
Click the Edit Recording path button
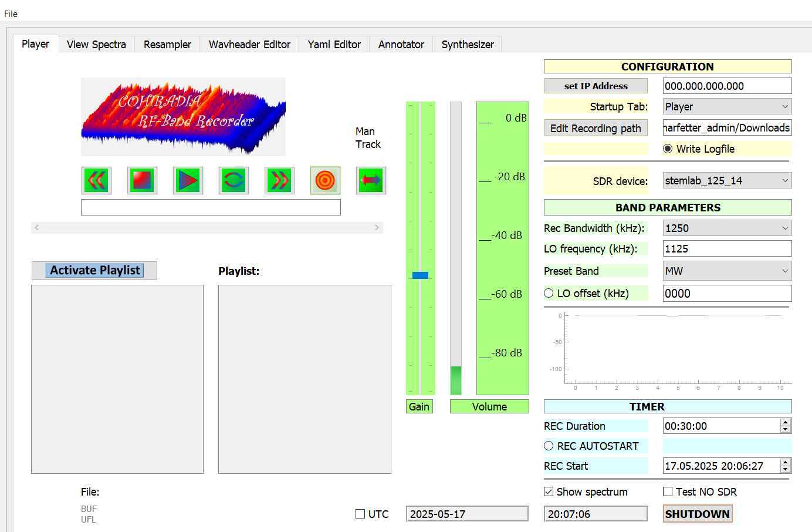(x=596, y=128)
